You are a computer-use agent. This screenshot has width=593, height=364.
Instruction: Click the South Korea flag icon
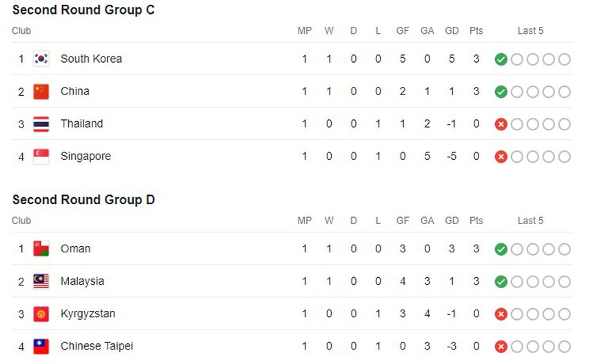pos(41,59)
